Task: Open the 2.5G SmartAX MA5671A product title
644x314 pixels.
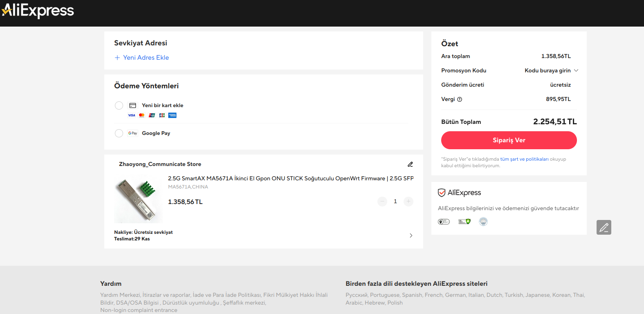Action: pos(291,178)
